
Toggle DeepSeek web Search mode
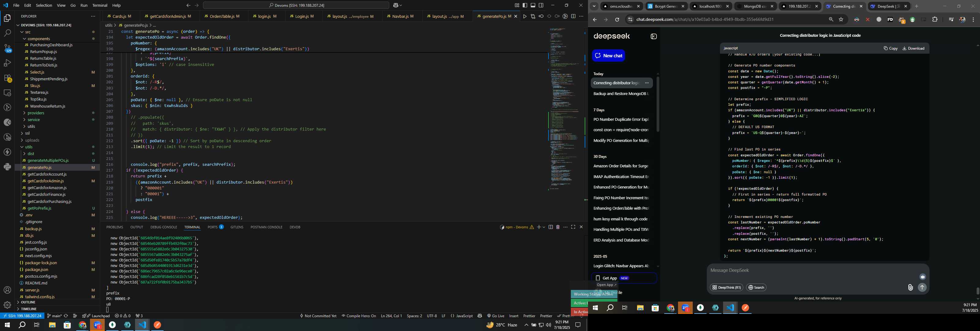point(756,287)
